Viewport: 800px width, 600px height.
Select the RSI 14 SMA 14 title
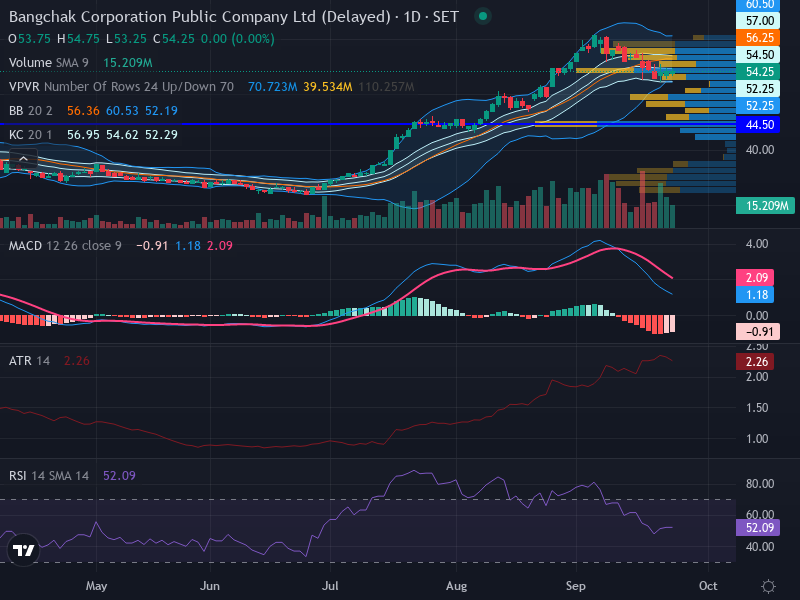click(x=48, y=476)
